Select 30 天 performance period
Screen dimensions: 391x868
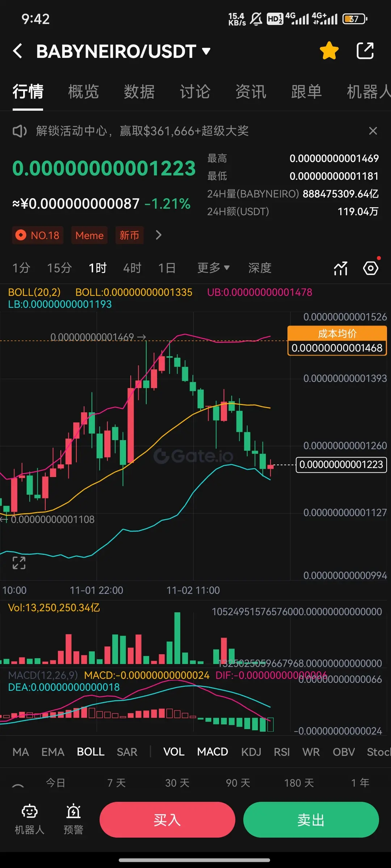point(177,783)
